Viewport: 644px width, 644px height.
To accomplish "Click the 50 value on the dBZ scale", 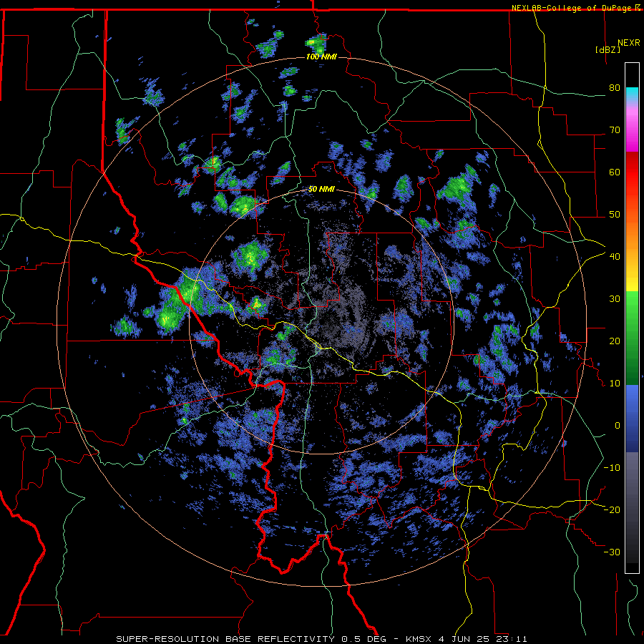I will coord(615,215).
